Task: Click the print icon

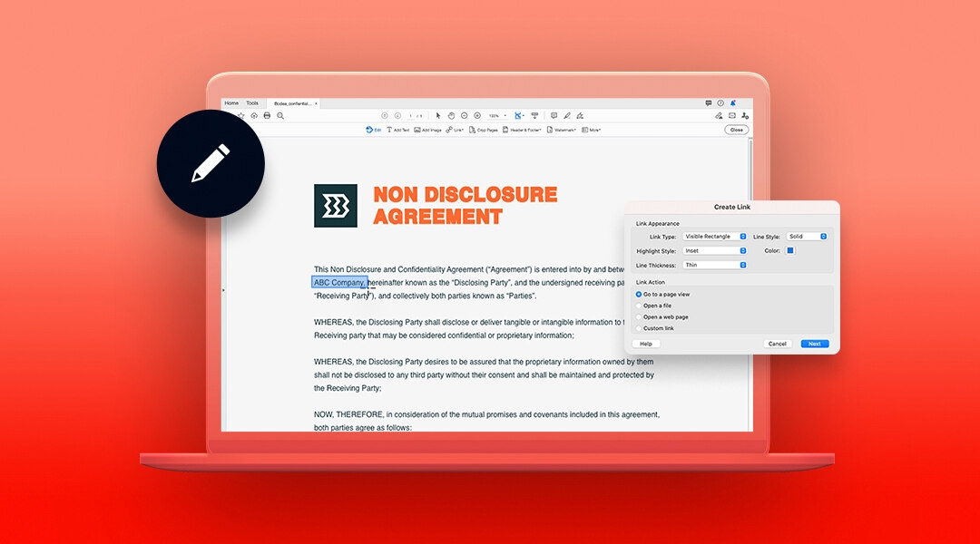Action: [268, 115]
